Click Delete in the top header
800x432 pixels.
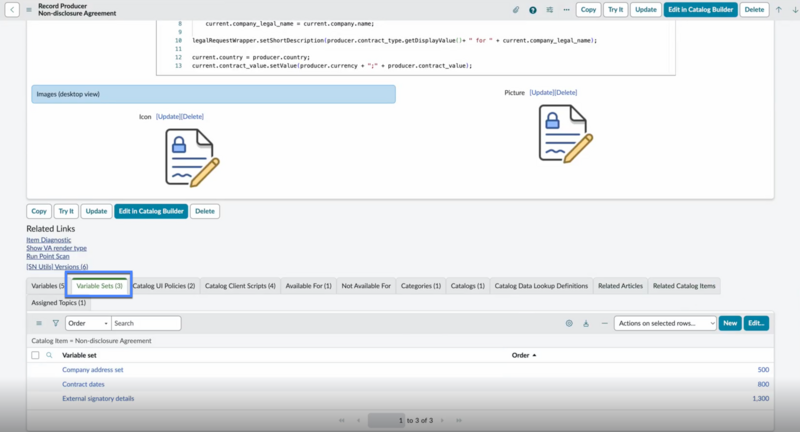point(754,10)
